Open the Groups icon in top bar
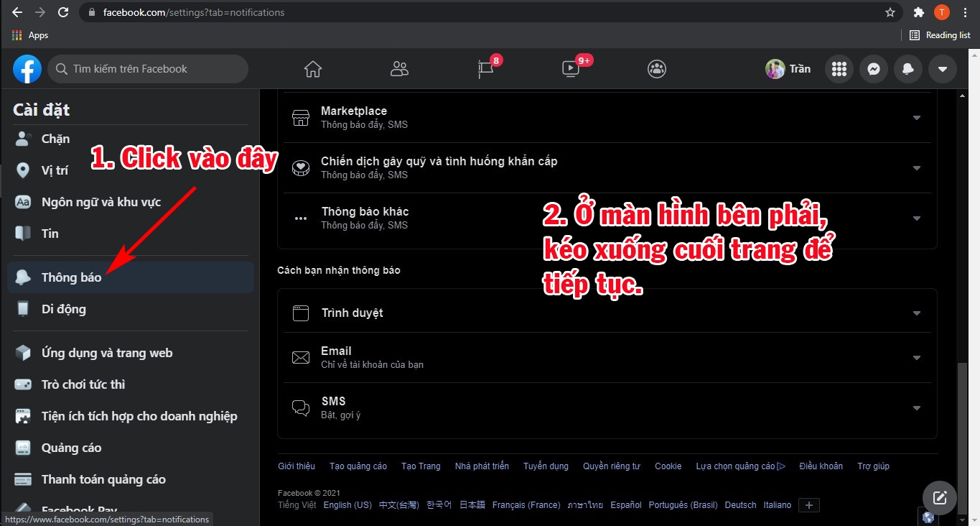Image resolution: width=980 pixels, height=526 pixels. 657,69
